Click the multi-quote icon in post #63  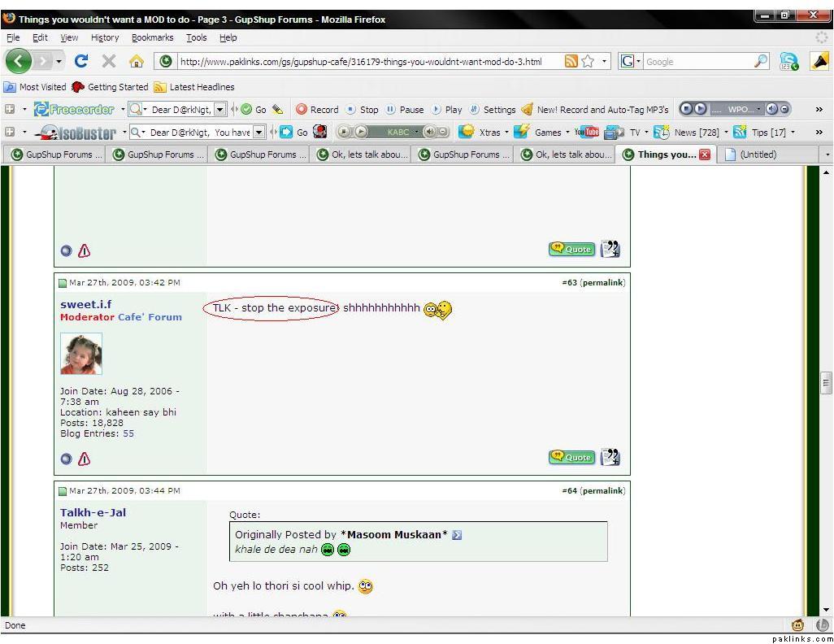(x=610, y=457)
